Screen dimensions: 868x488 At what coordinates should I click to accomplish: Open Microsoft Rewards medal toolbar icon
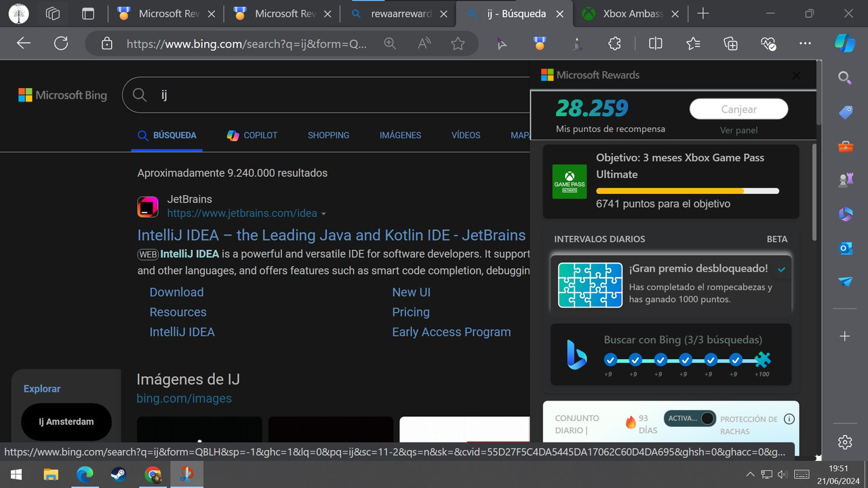(x=539, y=43)
